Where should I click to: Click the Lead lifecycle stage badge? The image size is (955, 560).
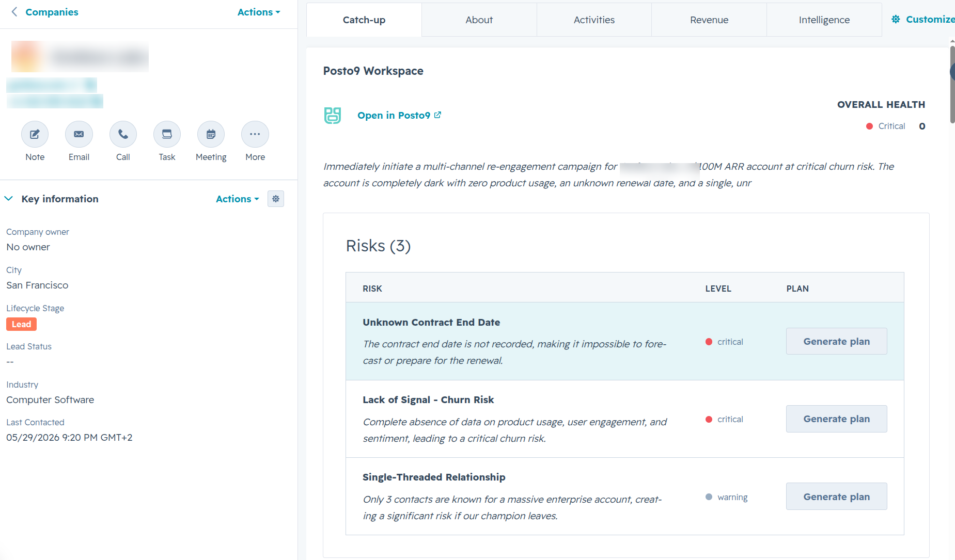coord(21,324)
